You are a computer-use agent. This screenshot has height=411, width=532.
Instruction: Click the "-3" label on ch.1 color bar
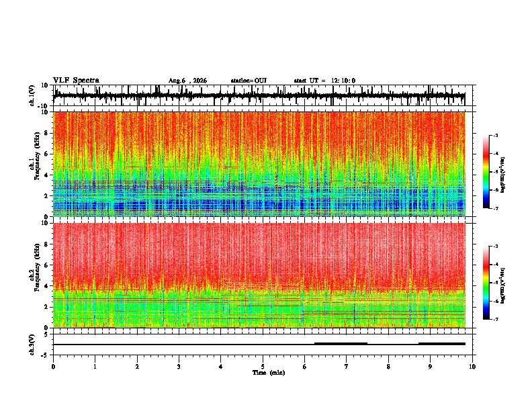tap(496, 136)
